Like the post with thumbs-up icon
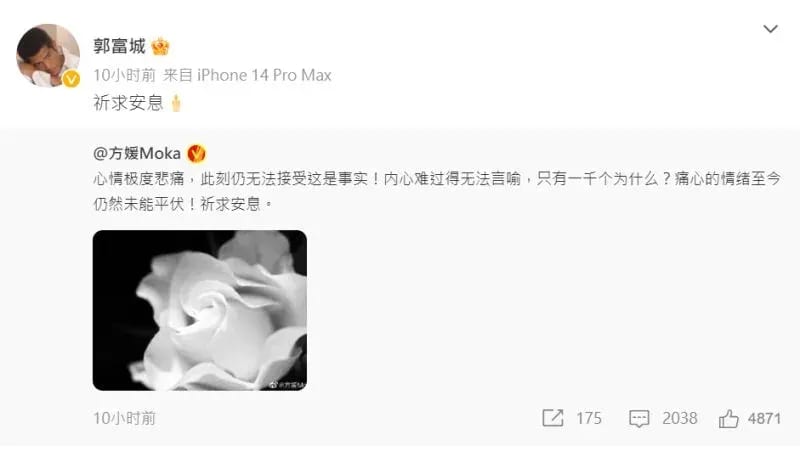 click(729, 418)
